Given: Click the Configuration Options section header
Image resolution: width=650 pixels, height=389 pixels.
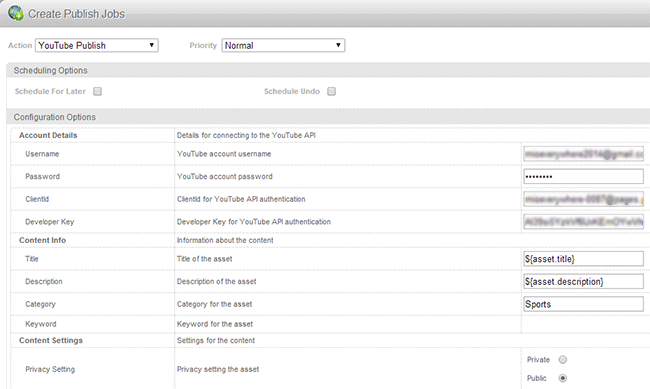Looking at the screenshot, I should coord(328,117).
